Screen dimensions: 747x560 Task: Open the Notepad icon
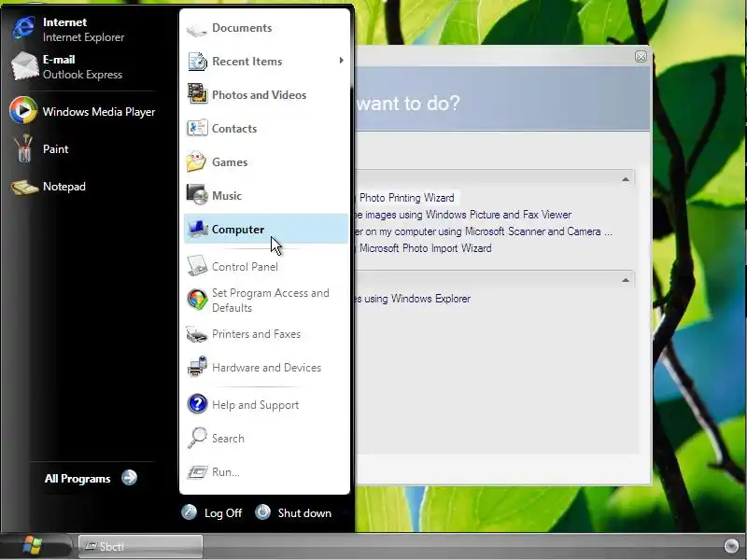point(24,188)
